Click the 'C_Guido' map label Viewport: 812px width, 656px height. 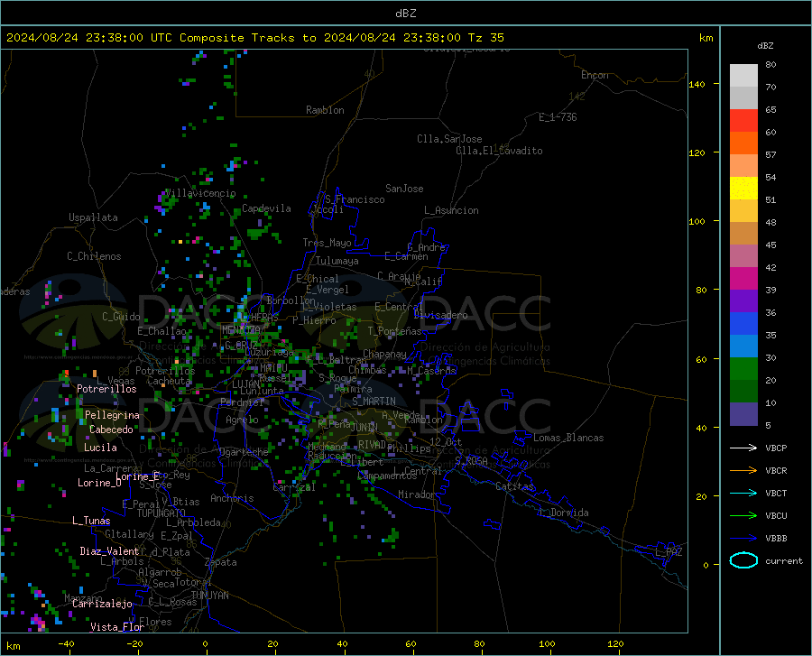point(121,317)
